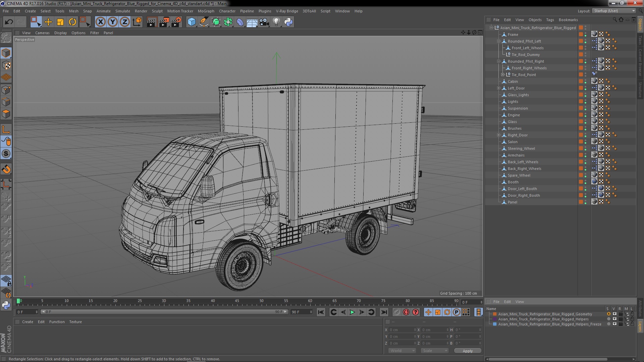The image size is (644, 362).
Task: Collapse root Asian_Mini_Truck_Refrigerator_Blue_Rigged node
Action: (x=491, y=28)
